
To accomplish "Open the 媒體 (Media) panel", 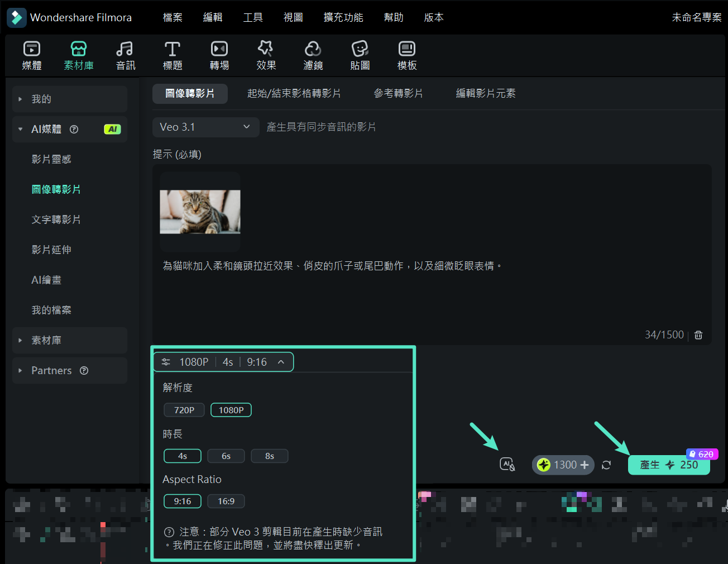I will (x=32, y=55).
